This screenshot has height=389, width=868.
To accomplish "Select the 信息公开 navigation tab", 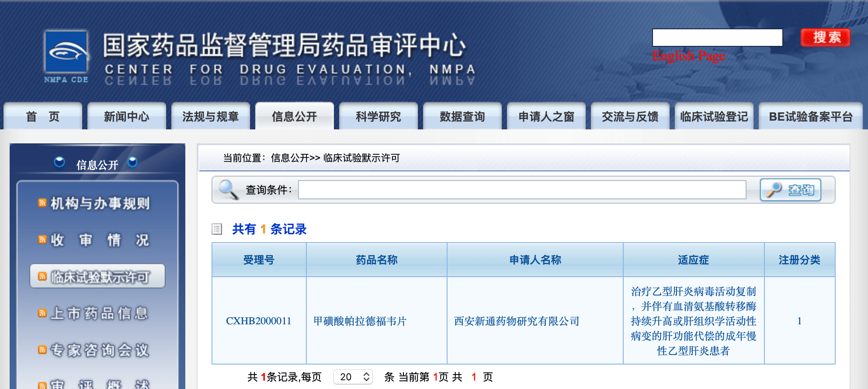I will point(295,116).
